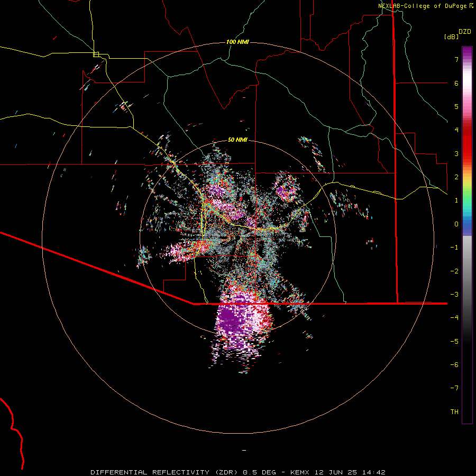Click the NEXLAB-College of DuPage watermark text
476x476 pixels.
(422, 6)
